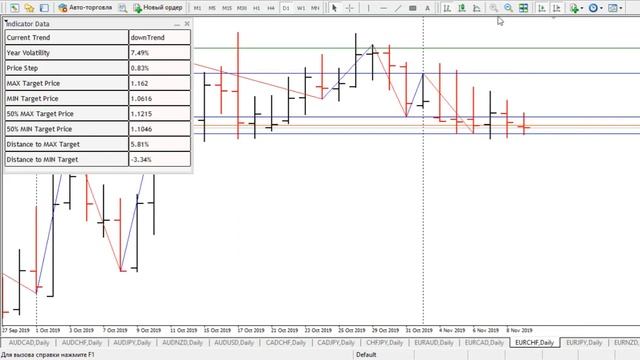Image resolution: width=640 pixels, height=360 pixels.
Task: Open the AUDCHF,Daily chart tab
Action: click(82, 342)
